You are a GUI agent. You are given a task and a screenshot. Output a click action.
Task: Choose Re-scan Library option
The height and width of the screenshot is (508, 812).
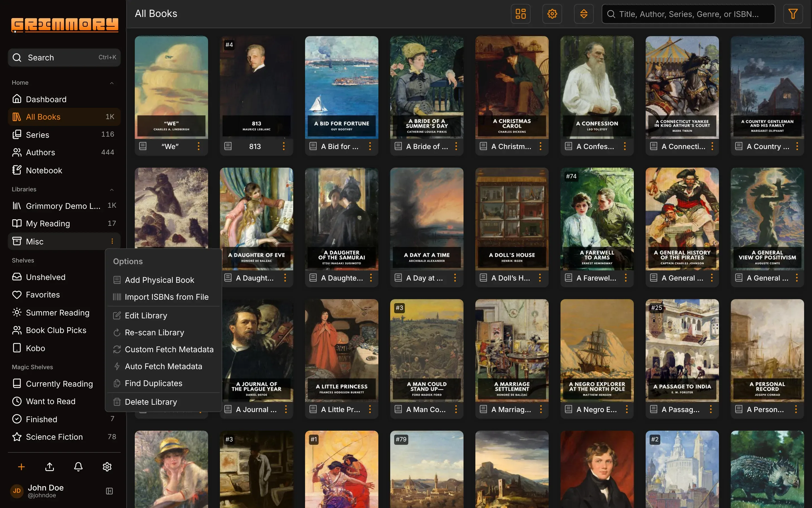tap(163, 332)
